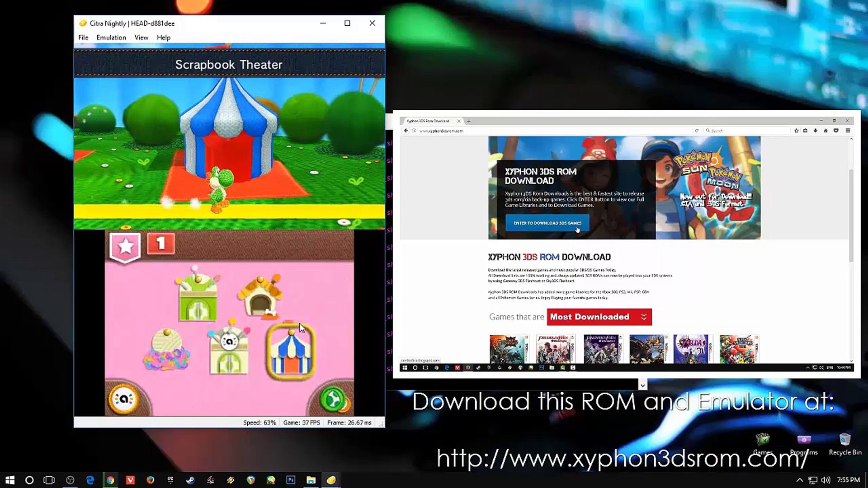Open the volume control in system tray
Viewport: 868px width, 488px height.
point(826,480)
